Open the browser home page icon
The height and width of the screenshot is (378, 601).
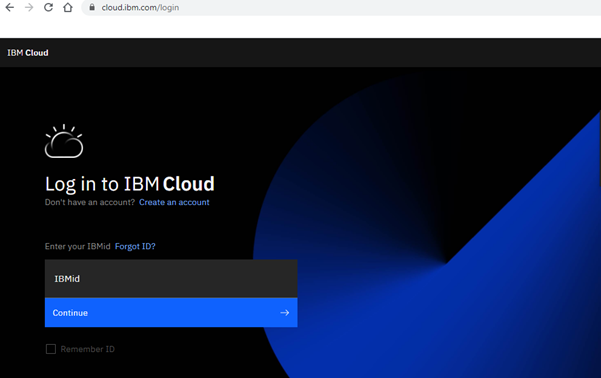[68, 7]
